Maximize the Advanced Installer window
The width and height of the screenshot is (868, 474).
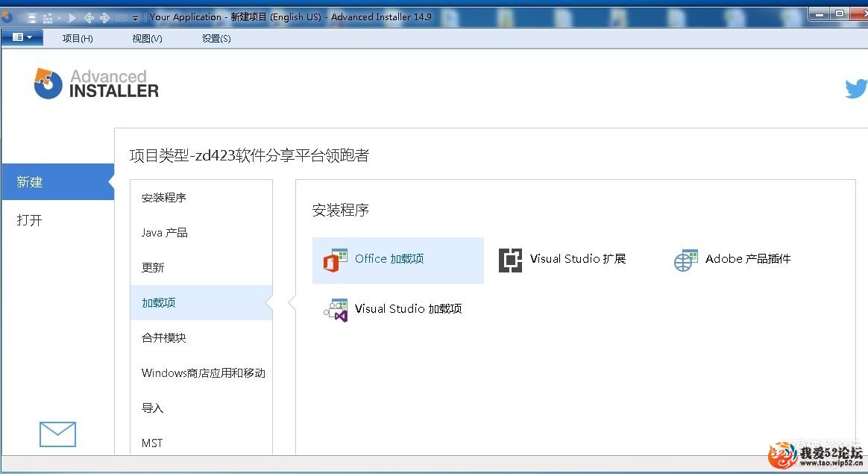(x=840, y=14)
